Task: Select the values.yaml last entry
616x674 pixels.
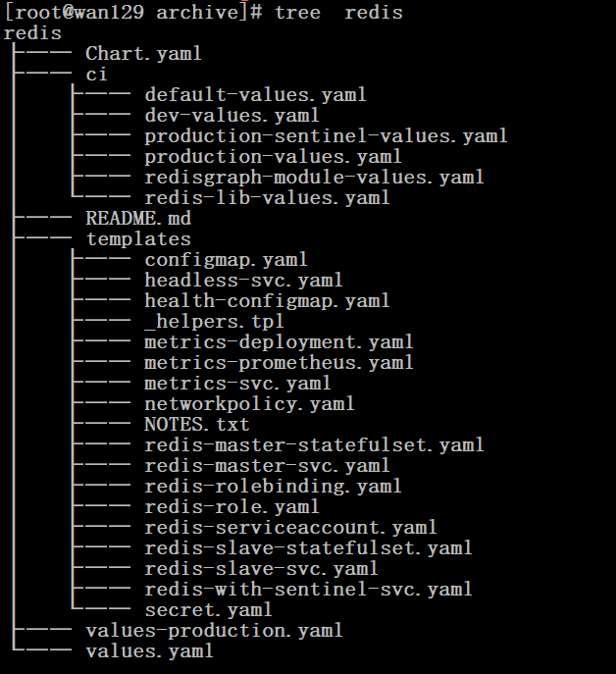Action: click(x=149, y=651)
